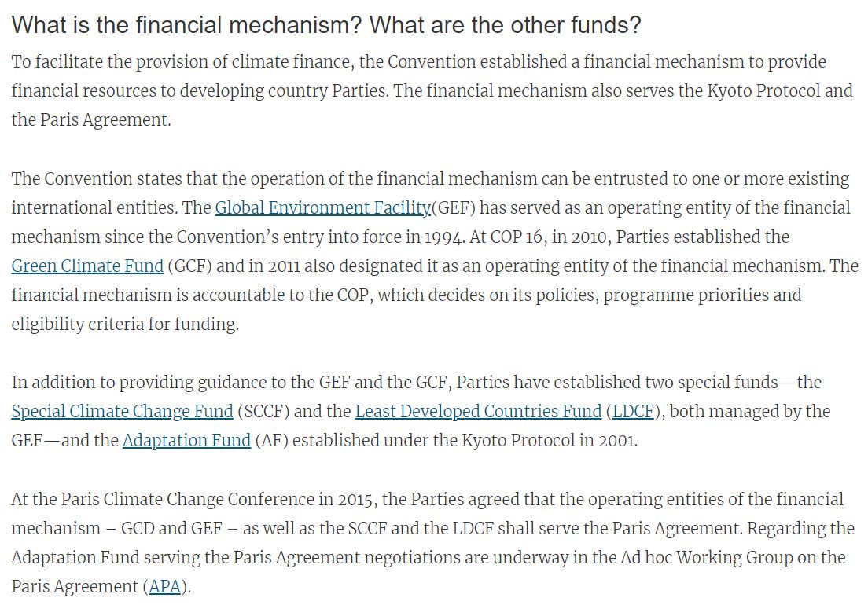
Task: Click the paragraph starting In addition to providing
Action: point(421,412)
